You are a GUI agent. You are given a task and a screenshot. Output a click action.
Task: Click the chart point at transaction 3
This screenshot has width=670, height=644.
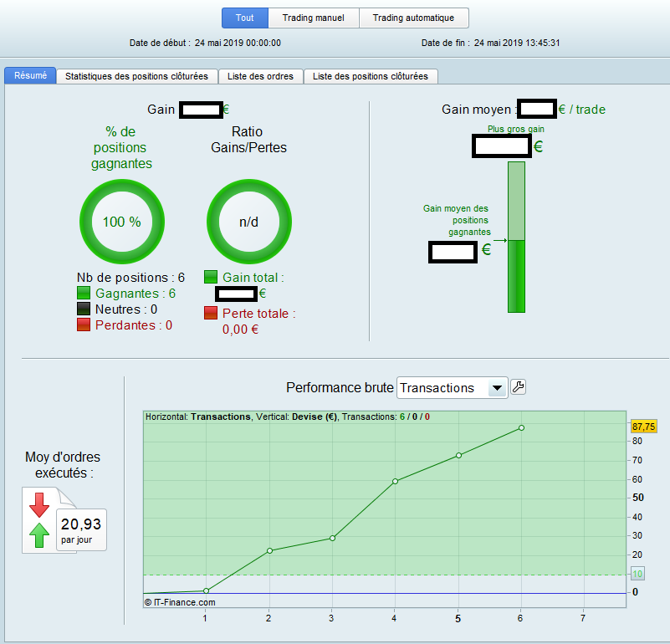click(332, 538)
